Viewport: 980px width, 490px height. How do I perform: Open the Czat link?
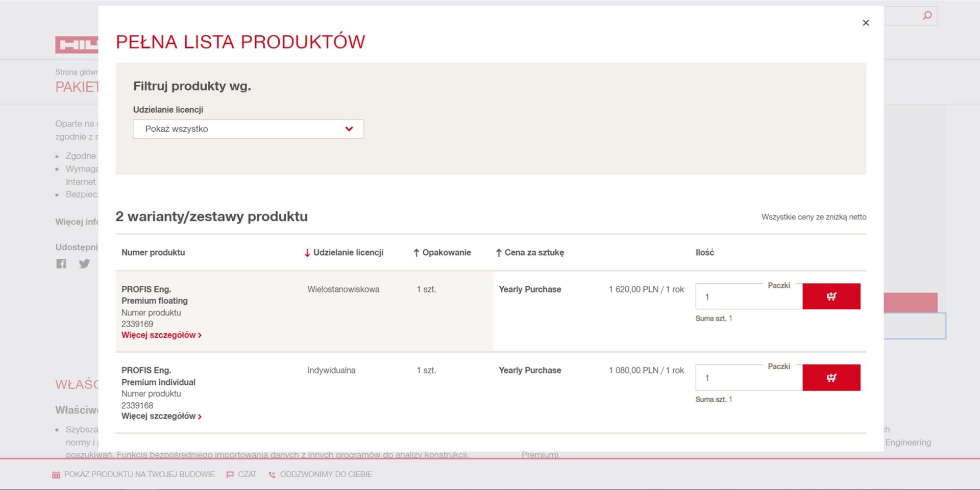tap(247, 475)
